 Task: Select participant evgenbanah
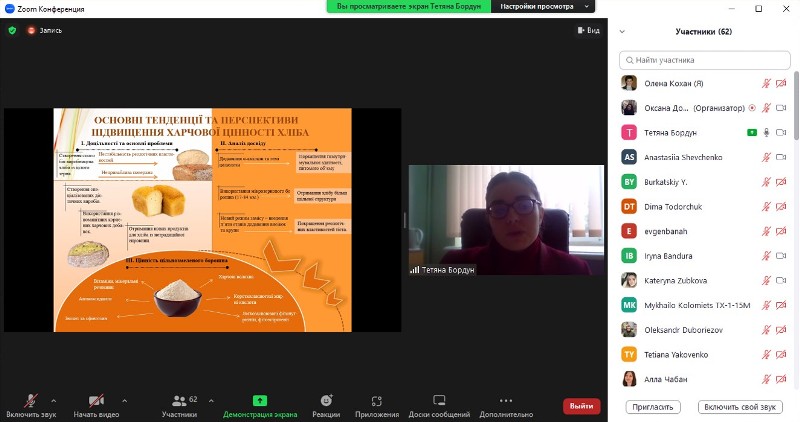point(705,231)
